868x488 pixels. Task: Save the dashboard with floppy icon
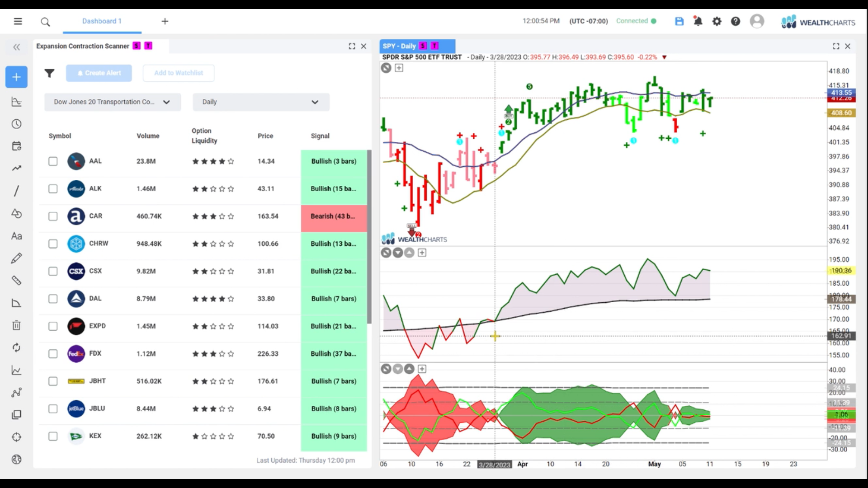point(679,21)
